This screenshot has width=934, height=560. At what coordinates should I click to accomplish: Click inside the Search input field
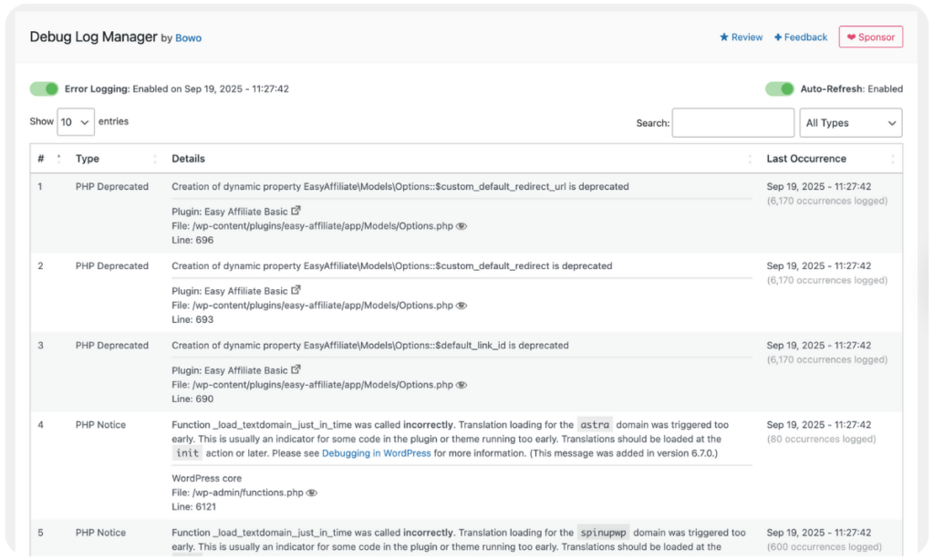[x=733, y=122]
